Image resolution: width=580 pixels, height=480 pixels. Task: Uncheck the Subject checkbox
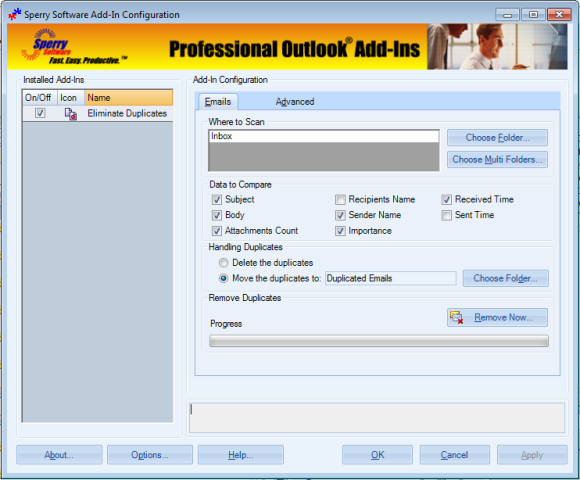217,200
